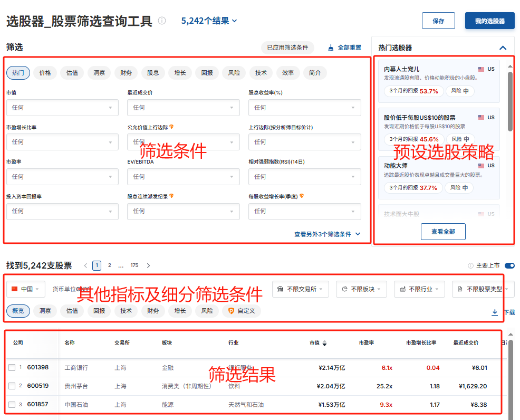Click the pro badge next to 公允价值上行边际

point(171,127)
